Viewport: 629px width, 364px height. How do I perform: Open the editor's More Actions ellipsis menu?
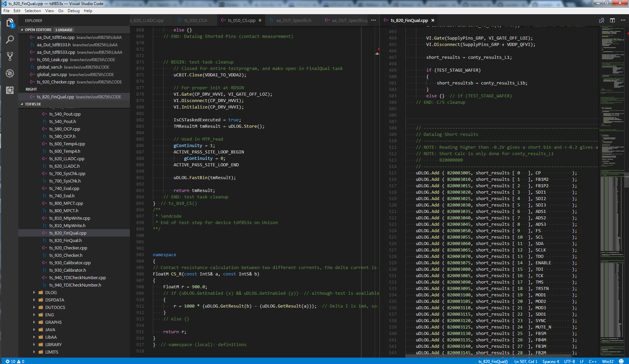[623, 20]
